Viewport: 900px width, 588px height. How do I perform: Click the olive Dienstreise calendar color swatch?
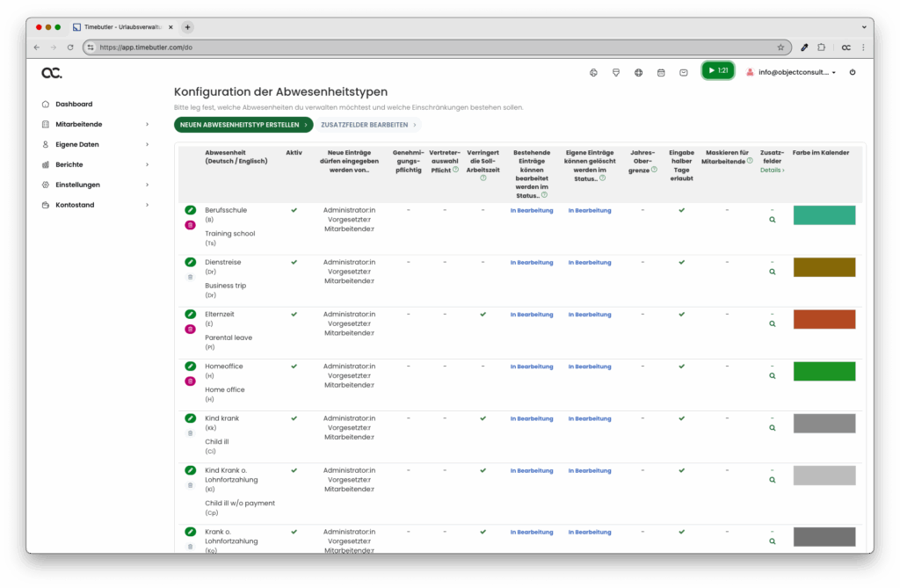coord(824,267)
